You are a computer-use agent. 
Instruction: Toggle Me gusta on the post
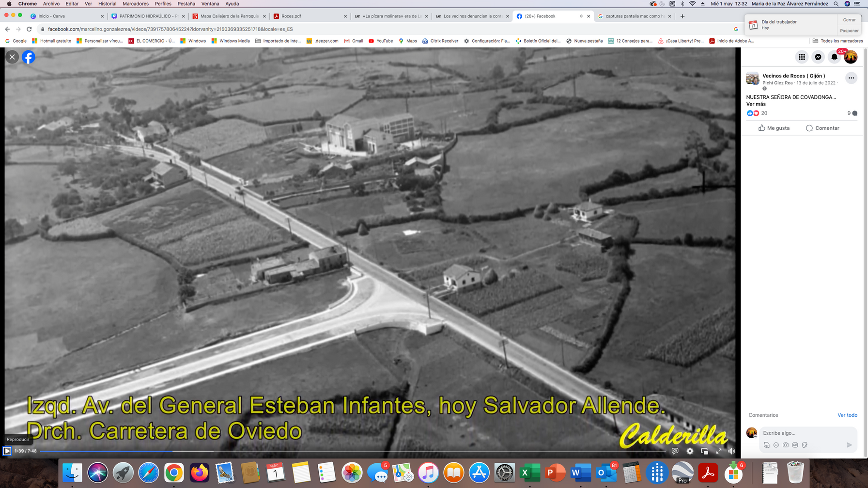(x=774, y=128)
